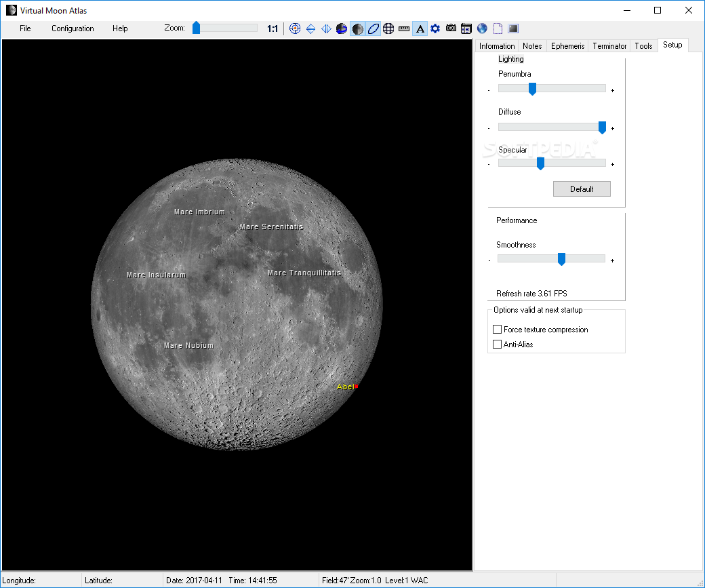705x588 pixels.
Task: Click the Specular slider handle
Action: (540, 163)
